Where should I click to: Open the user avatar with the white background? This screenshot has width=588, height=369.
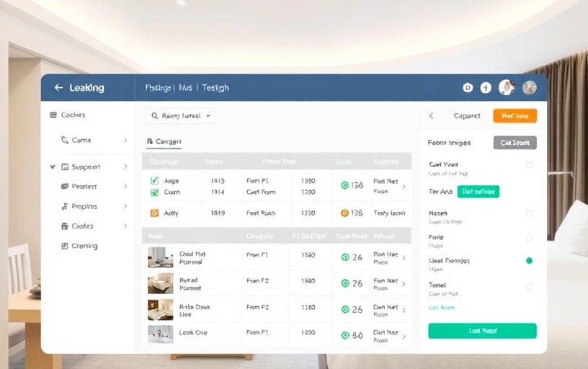506,88
